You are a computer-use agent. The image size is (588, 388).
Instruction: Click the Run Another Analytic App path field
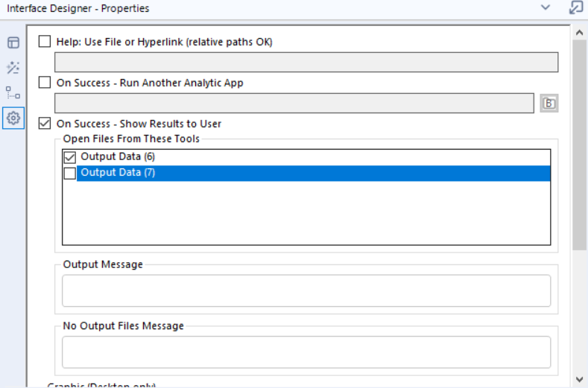[x=294, y=104]
